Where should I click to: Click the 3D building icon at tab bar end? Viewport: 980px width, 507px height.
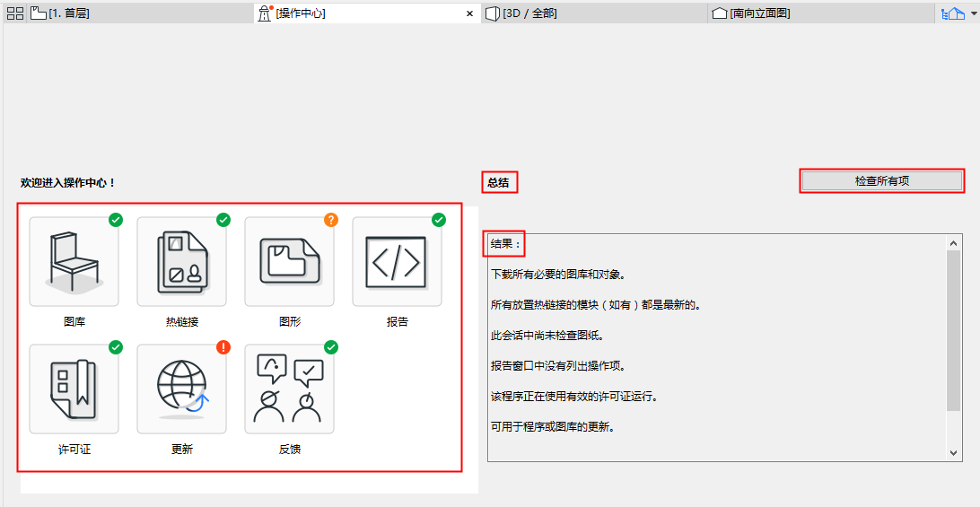(x=953, y=13)
